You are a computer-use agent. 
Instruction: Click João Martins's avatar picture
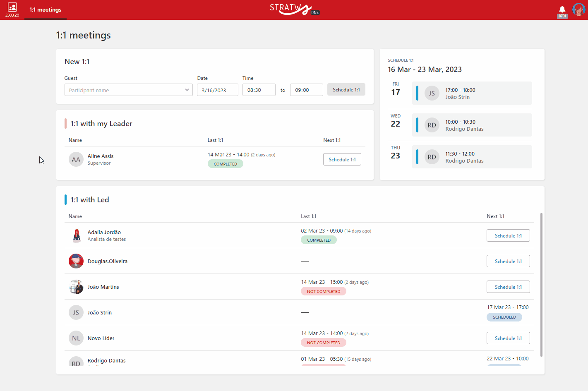coord(76,287)
